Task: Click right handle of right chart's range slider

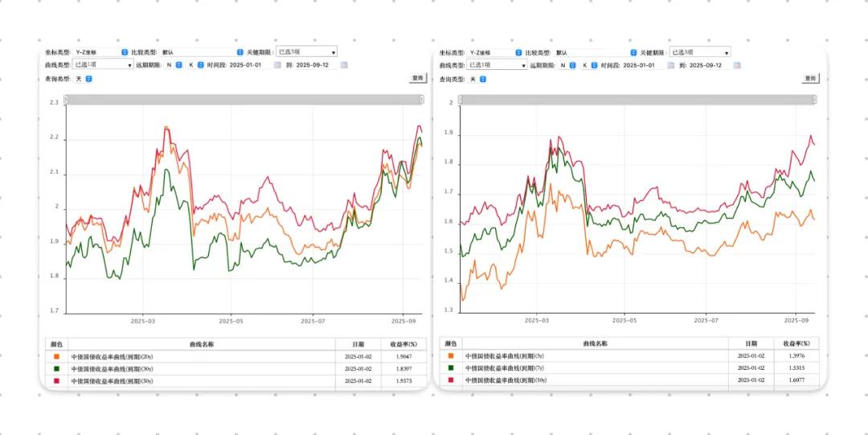Action: [x=814, y=100]
